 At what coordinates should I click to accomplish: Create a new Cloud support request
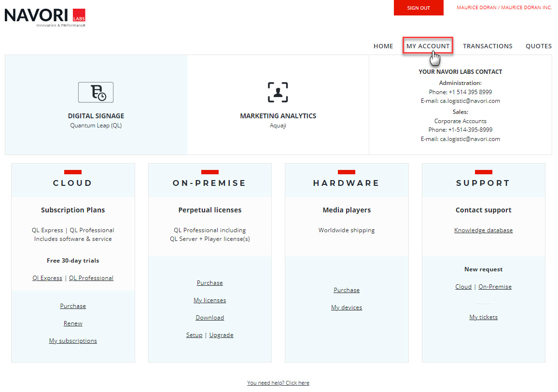(x=463, y=287)
